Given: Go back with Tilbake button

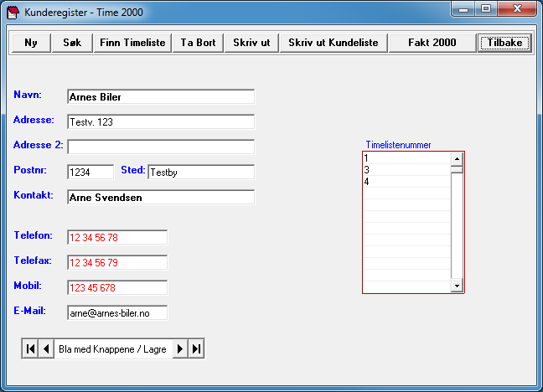Looking at the screenshot, I should point(504,43).
